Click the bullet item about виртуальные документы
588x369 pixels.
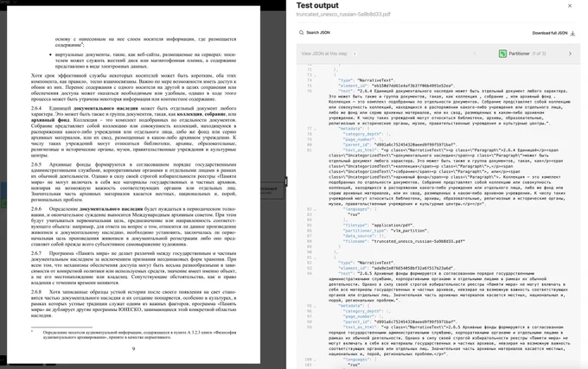(145, 60)
